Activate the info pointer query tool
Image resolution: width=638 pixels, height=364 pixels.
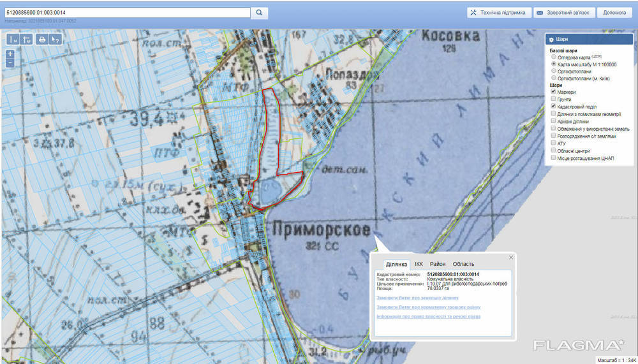point(56,40)
